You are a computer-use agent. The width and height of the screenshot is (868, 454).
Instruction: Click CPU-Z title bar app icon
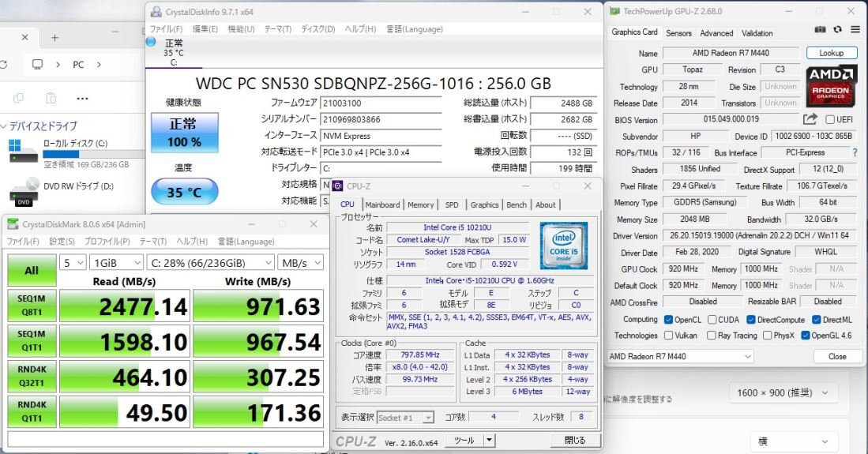338,186
